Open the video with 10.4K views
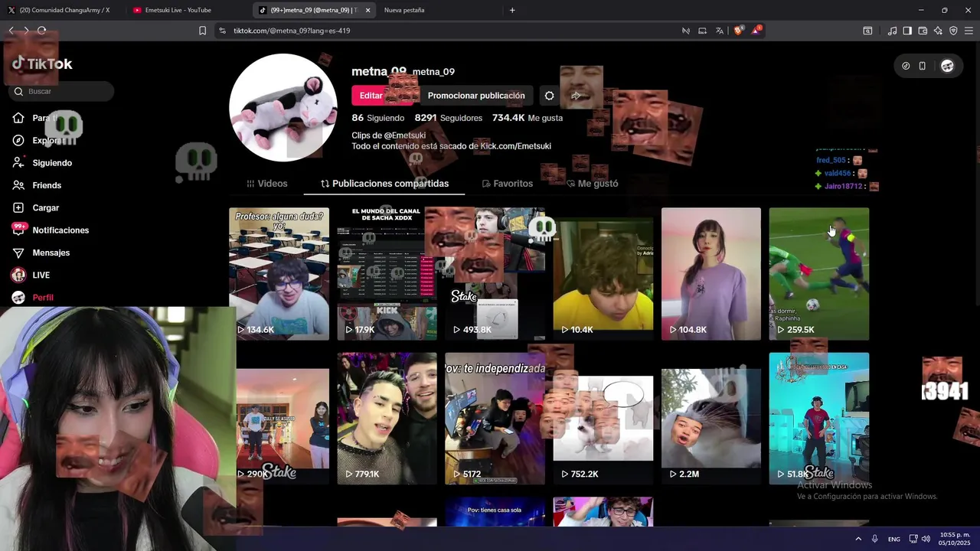980x551 pixels. (603, 273)
